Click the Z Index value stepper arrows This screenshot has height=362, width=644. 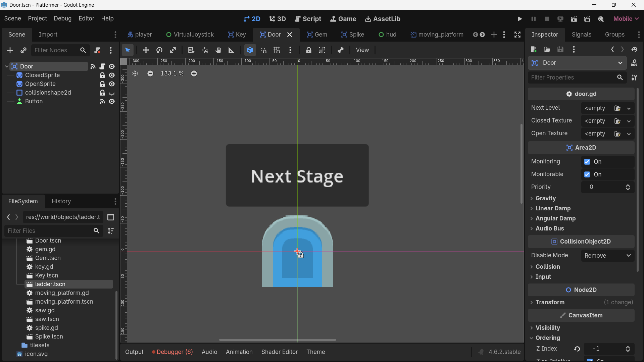(x=628, y=349)
